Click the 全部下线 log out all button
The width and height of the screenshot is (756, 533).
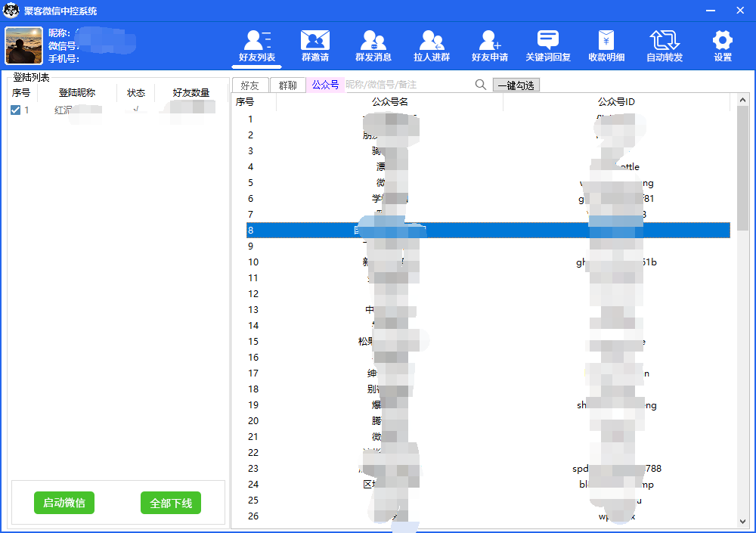pyautogui.click(x=171, y=502)
